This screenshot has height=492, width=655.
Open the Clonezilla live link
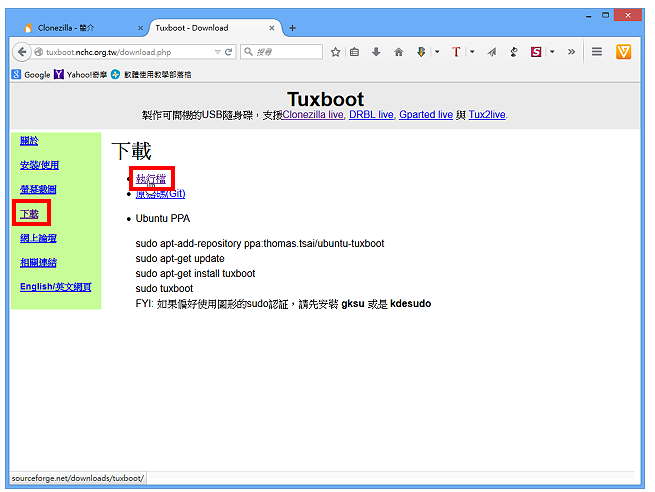(313, 114)
